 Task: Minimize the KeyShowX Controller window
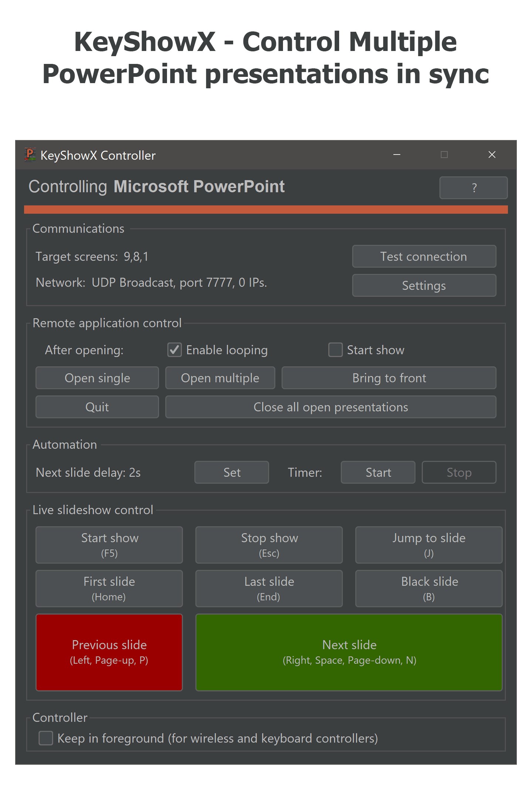(x=397, y=154)
